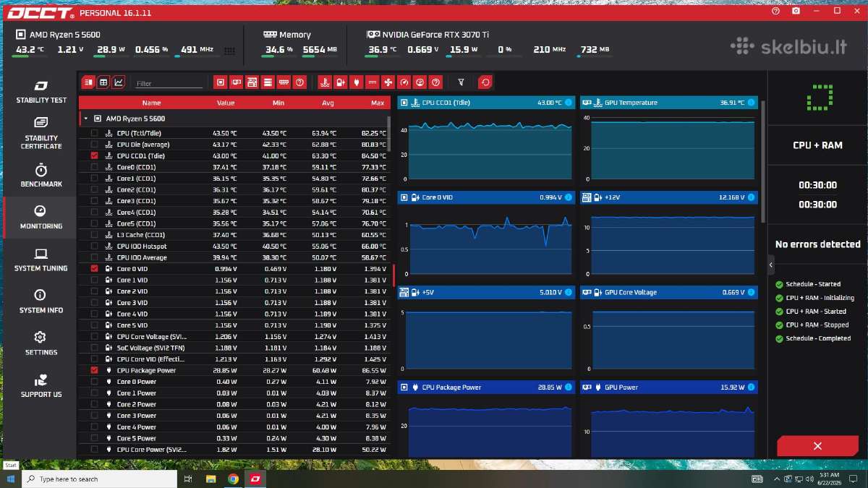Open the System Info section

click(41, 301)
